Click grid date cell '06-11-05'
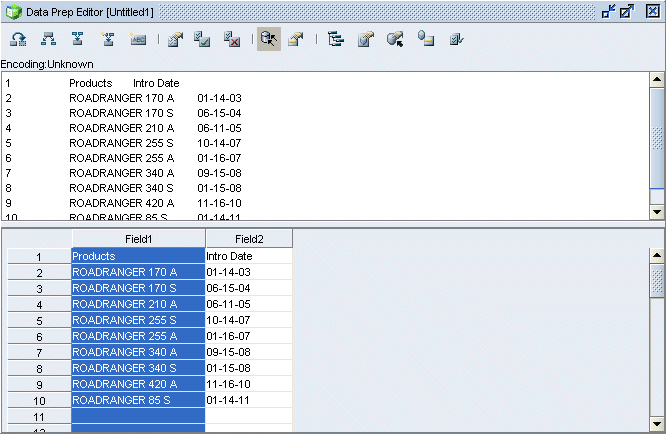 tap(249, 304)
